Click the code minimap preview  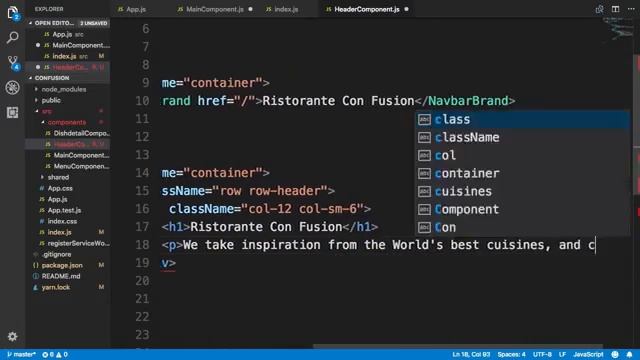(x=618, y=31)
